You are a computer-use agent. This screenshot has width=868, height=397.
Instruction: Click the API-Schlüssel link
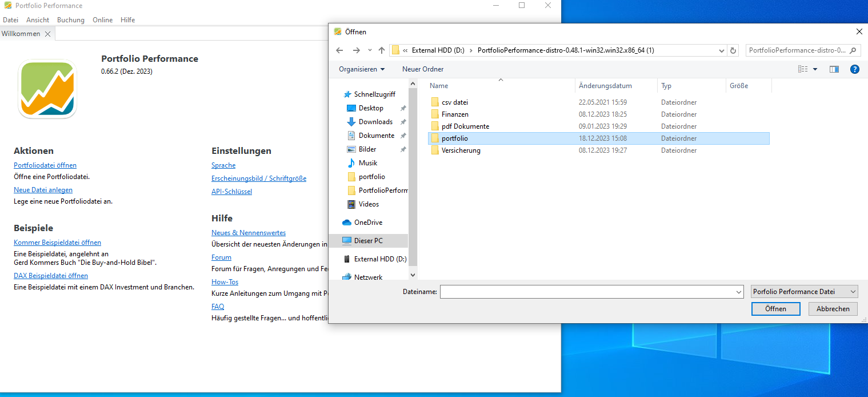pyautogui.click(x=232, y=192)
